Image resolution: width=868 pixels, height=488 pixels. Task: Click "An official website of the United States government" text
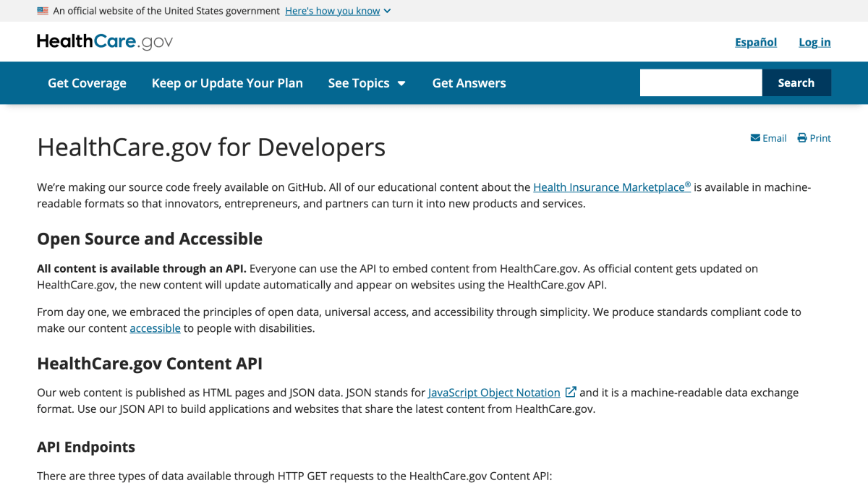[166, 11]
